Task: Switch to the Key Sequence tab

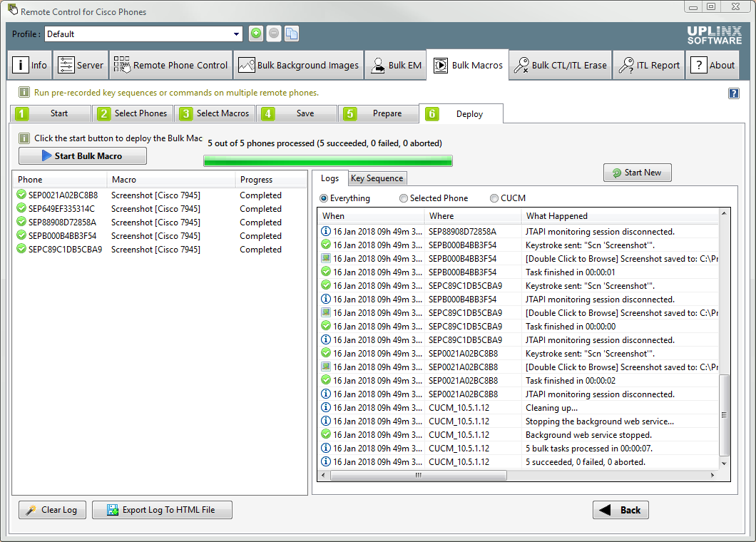Action: [377, 178]
